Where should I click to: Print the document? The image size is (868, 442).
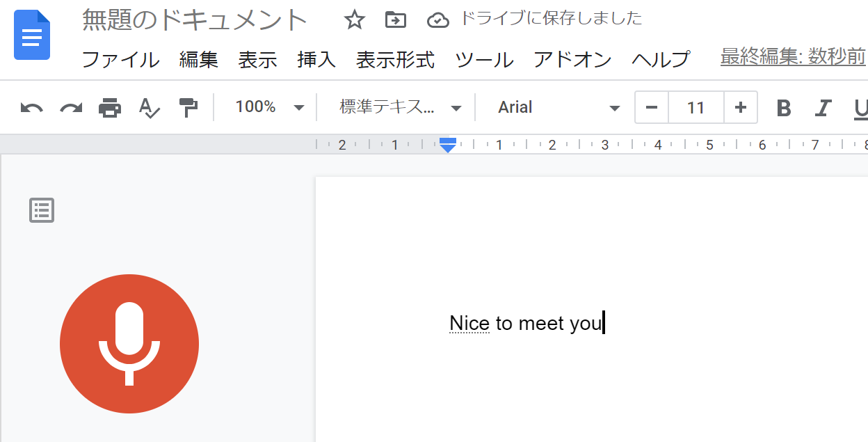pos(110,108)
